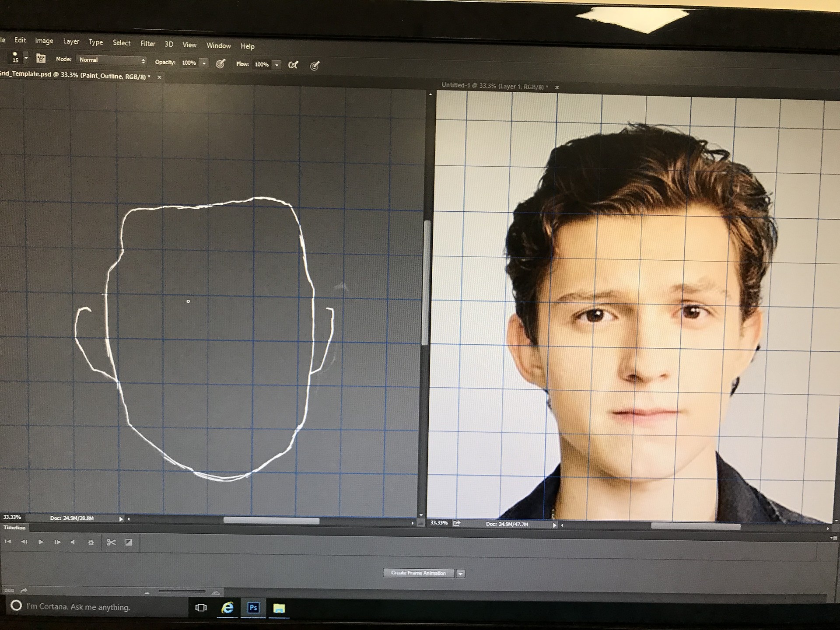840x630 pixels.
Task: Click the Flow 100% value field
Action: tap(262, 64)
